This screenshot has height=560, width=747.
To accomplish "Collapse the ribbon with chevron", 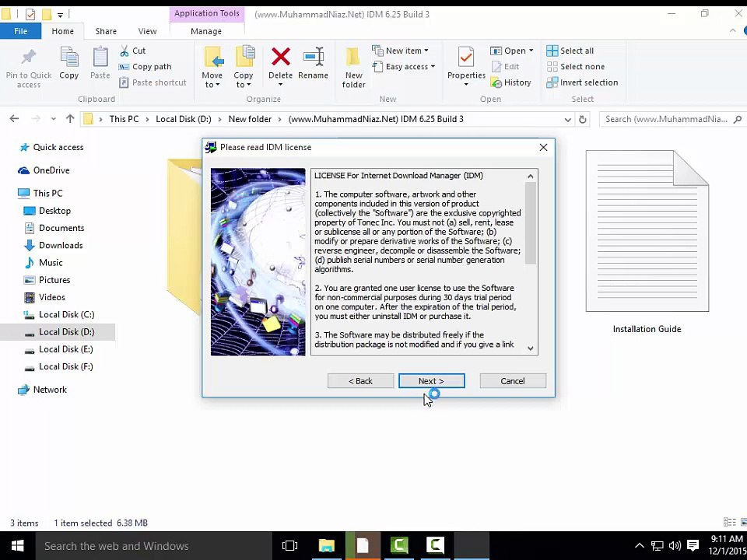I will click(x=733, y=31).
